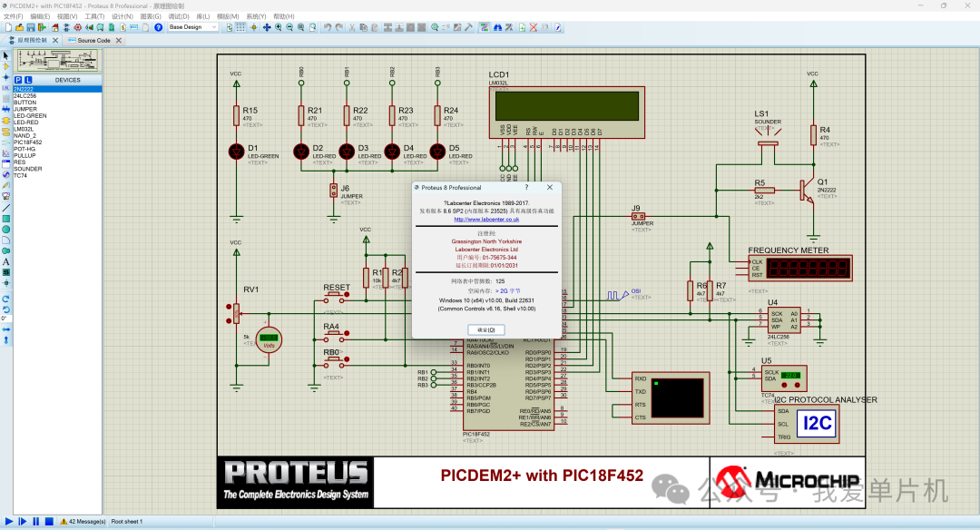Select TC74 in the device list
This screenshot has width=980, height=530.
tap(57, 176)
